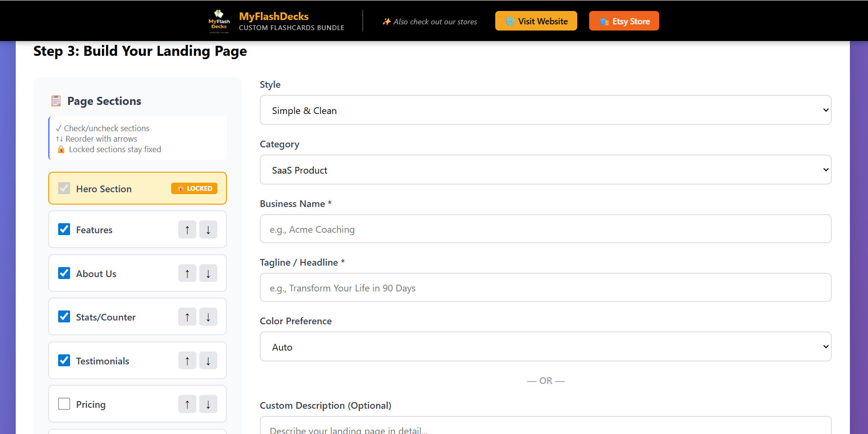Image resolution: width=868 pixels, height=434 pixels.
Task: Uncheck the About Us section checkbox
Action: (x=64, y=273)
